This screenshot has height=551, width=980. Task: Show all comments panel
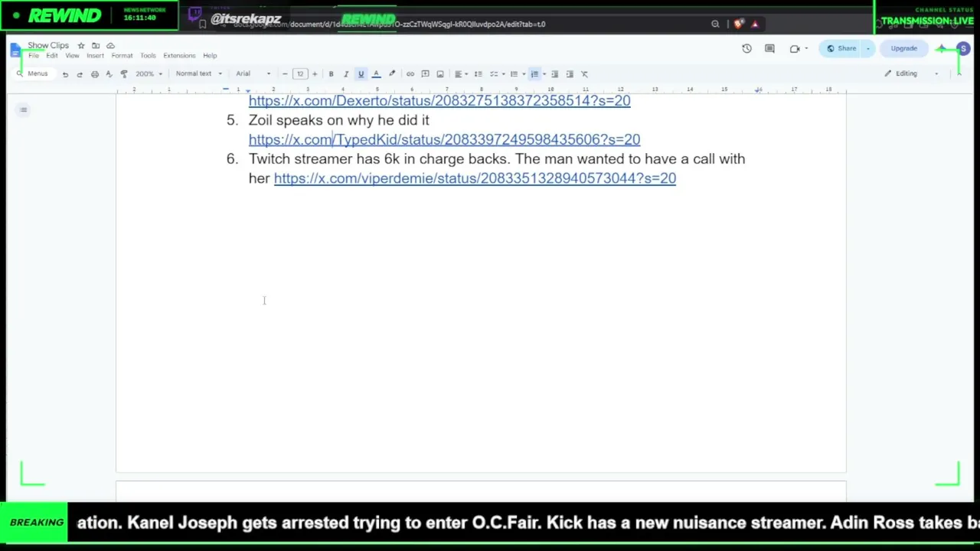point(769,49)
